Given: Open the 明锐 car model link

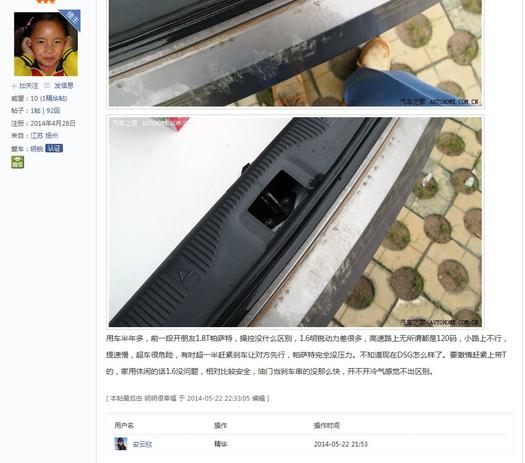Looking at the screenshot, I should (36, 149).
